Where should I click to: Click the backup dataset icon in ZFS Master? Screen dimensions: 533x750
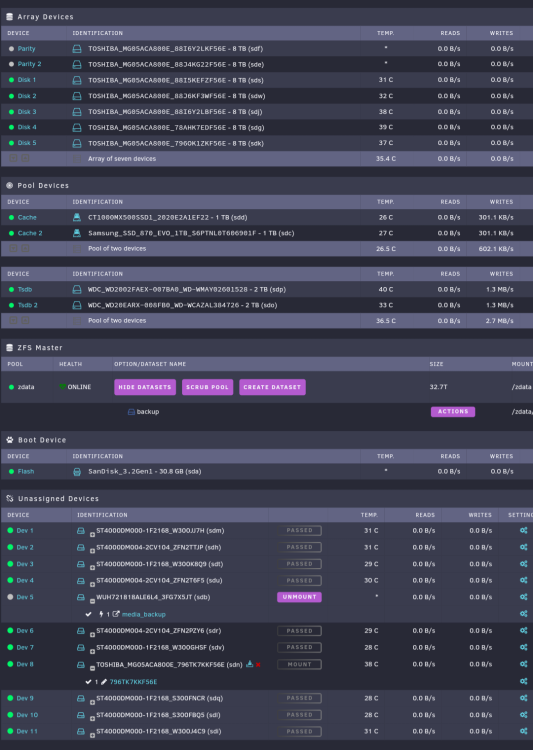131,412
